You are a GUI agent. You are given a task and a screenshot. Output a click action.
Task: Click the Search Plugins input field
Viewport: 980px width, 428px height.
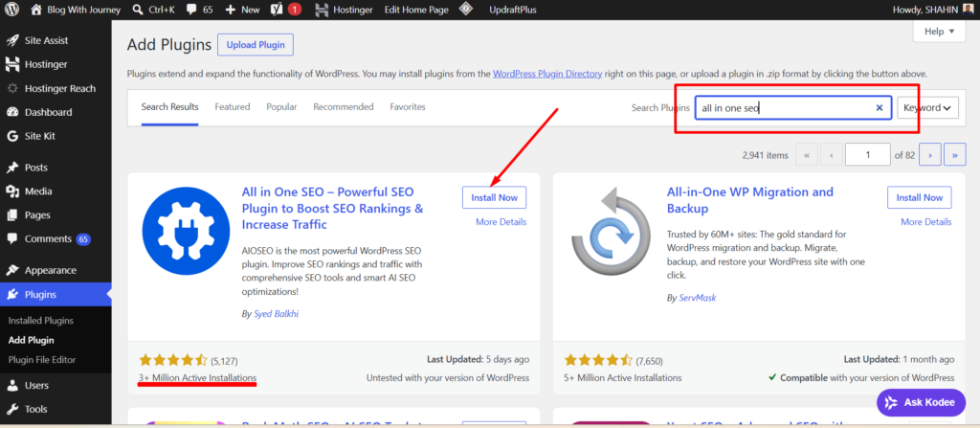(x=793, y=107)
